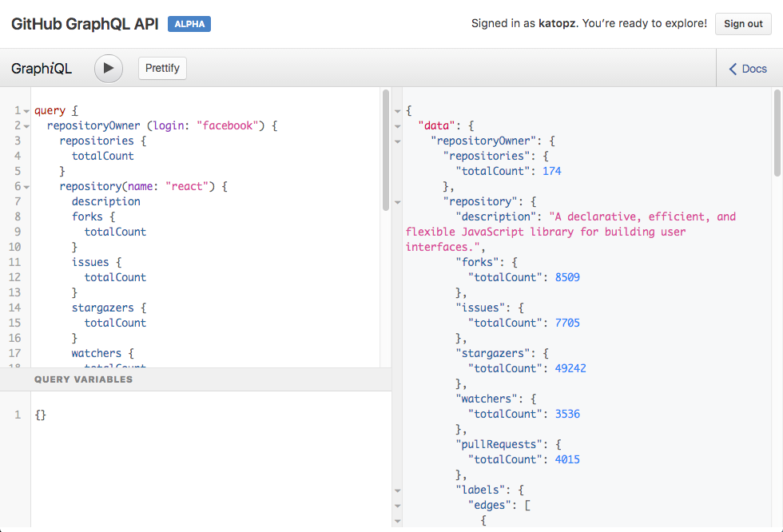Image resolution: width=783 pixels, height=532 pixels.
Task: Click the Prettify button
Action: 162,69
